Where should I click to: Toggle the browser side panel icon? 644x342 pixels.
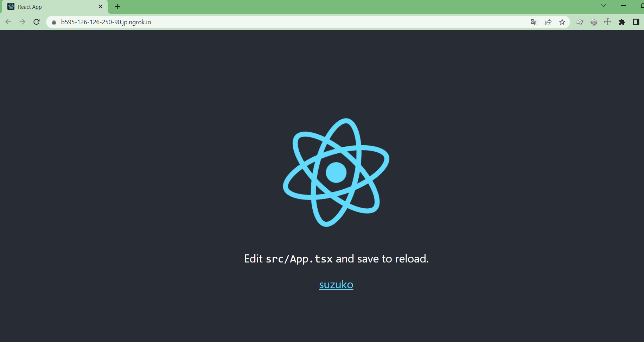pyautogui.click(x=636, y=22)
